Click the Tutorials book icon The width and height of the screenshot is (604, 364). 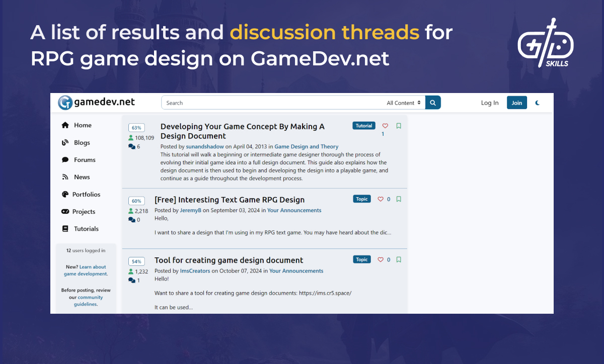pyautogui.click(x=65, y=229)
